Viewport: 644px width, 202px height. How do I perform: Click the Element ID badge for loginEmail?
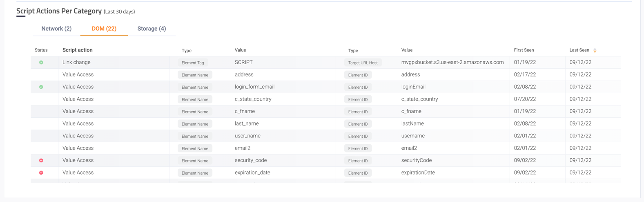click(358, 88)
